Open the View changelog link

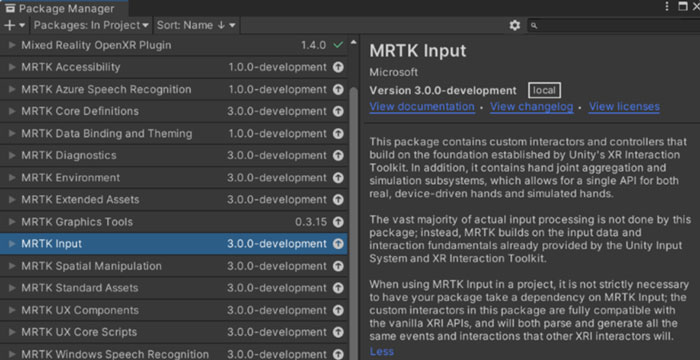point(531,107)
